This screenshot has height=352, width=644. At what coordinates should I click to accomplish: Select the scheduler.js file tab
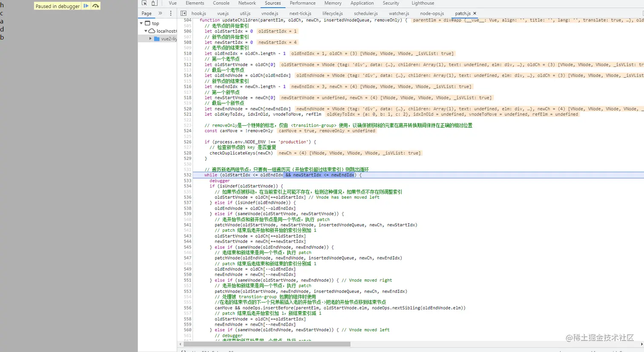(365, 13)
